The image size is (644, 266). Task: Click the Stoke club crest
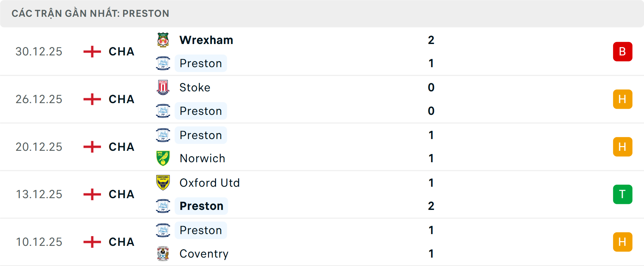coord(163,87)
